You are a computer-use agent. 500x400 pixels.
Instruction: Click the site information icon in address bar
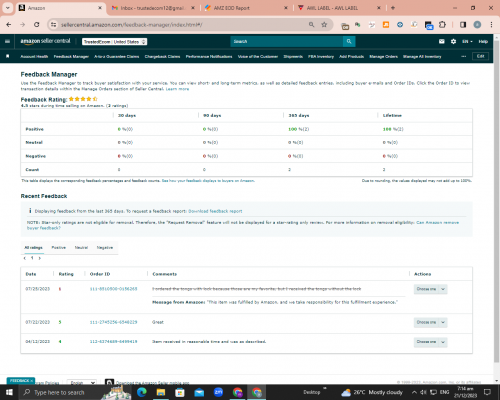pos(53,25)
